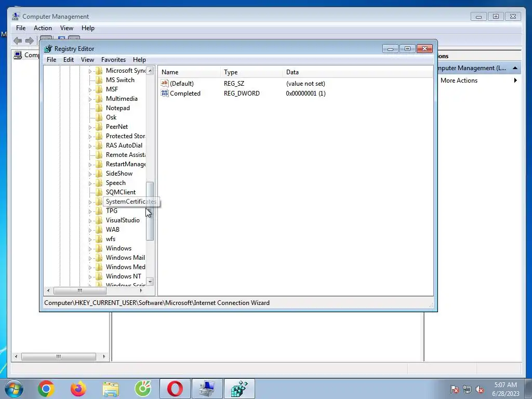Screen dimensions: 532x399
Task: Click the Forward arrow in Computer Management toolbar
Action: pyautogui.click(x=30, y=41)
